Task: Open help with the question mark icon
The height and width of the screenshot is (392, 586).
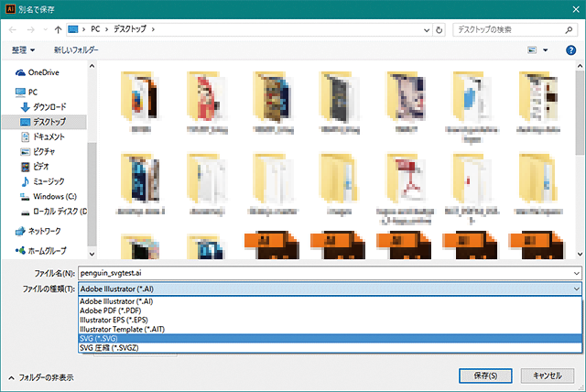Action: click(x=570, y=49)
